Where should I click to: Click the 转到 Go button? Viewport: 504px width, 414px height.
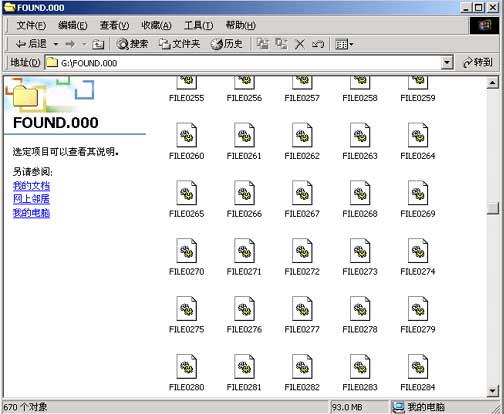coord(478,62)
